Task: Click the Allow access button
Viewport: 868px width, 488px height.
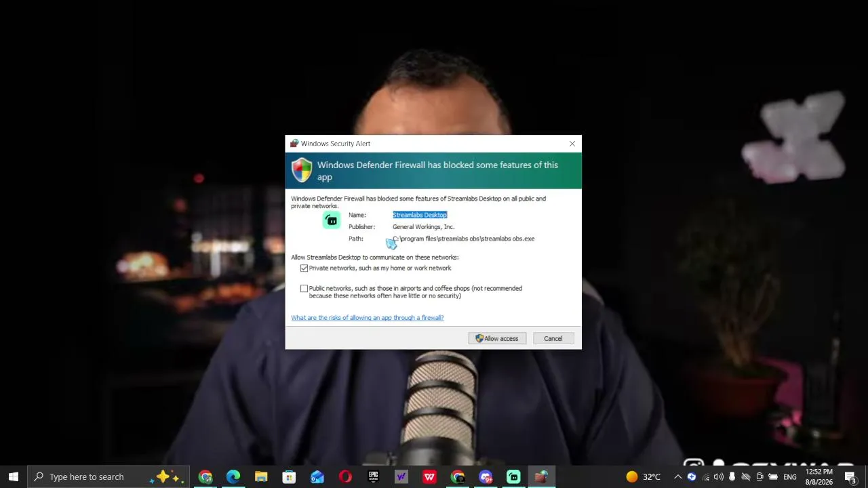Action: coord(497,338)
